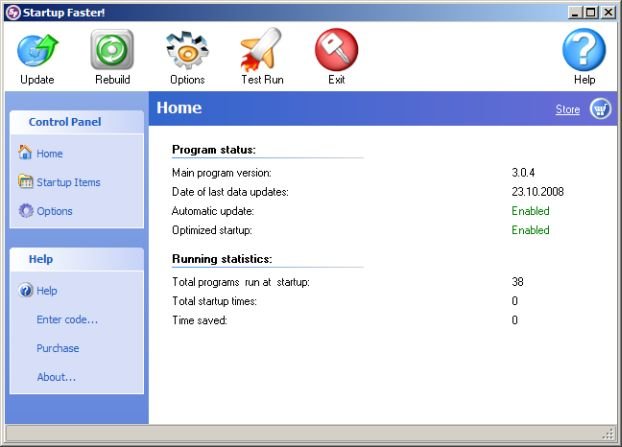Open Startup Items in the sidebar

pyautogui.click(x=69, y=182)
